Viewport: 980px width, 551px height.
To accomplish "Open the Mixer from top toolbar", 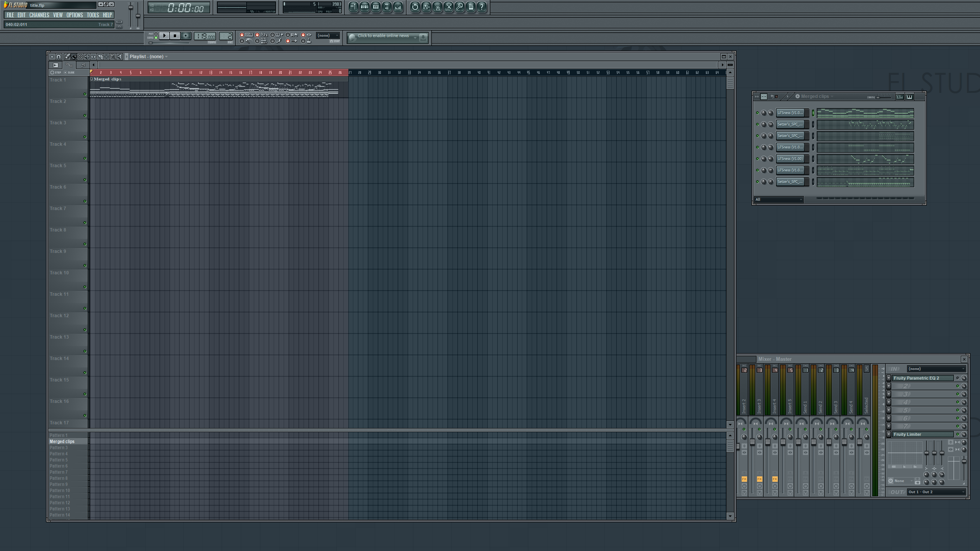I will click(x=398, y=7).
